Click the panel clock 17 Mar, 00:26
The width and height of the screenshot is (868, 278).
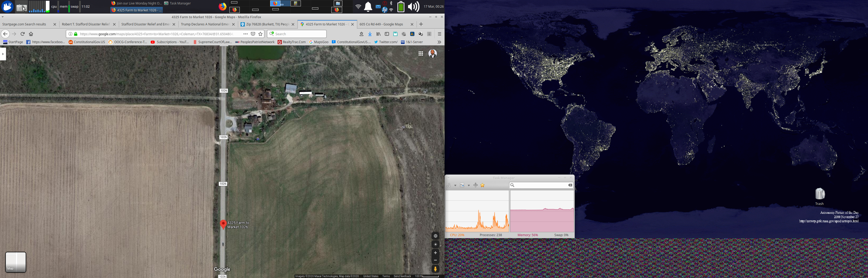click(434, 6)
